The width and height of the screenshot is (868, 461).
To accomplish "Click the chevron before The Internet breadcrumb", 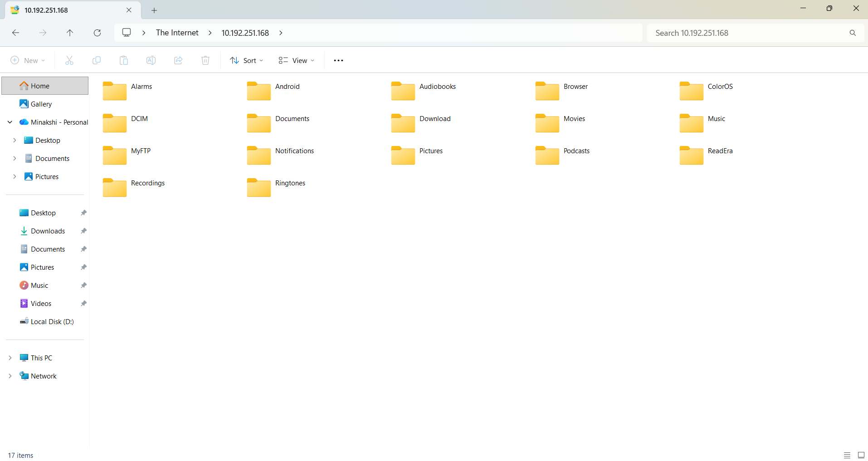I will (144, 33).
